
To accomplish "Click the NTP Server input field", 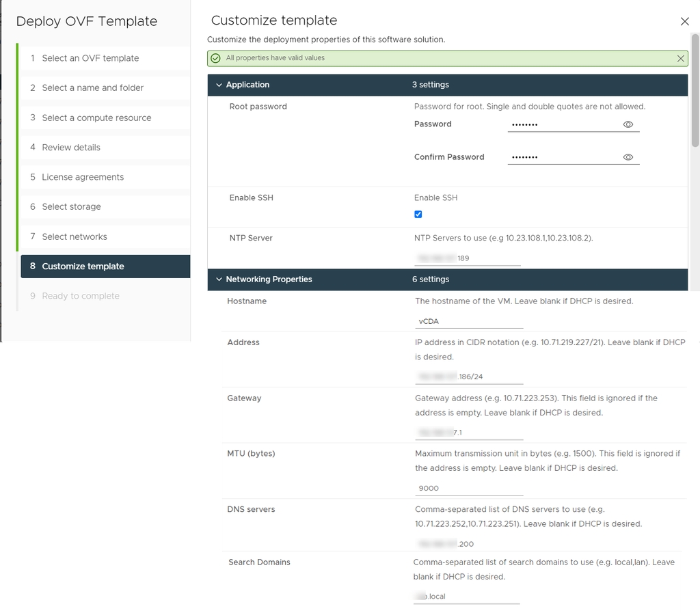I will pyautogui.click(x=467, y=258).
